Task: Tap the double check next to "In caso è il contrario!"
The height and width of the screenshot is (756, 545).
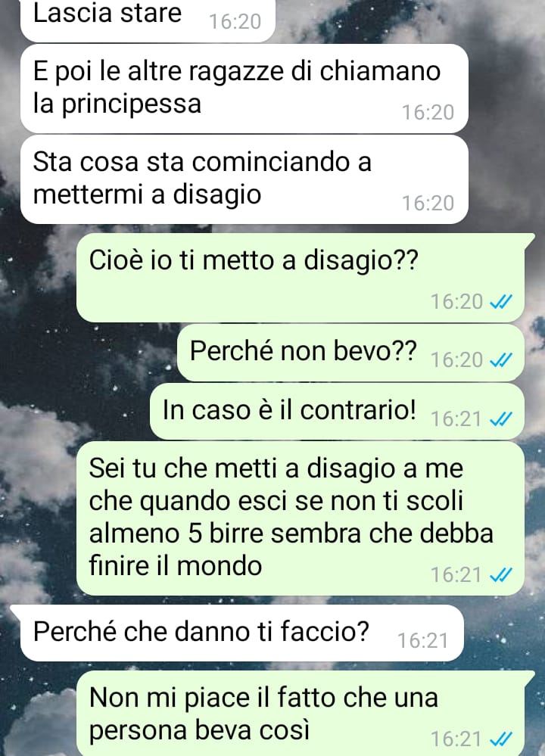Action: click(500, 419)
